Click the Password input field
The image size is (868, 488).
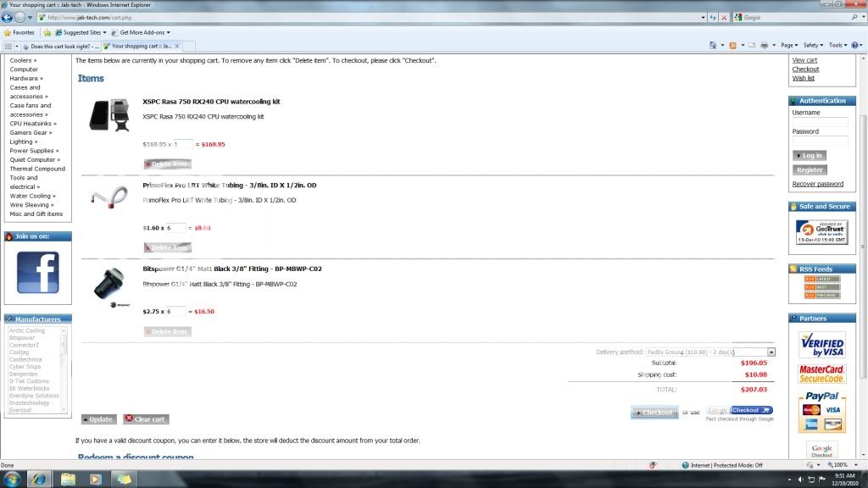point(820,141)
